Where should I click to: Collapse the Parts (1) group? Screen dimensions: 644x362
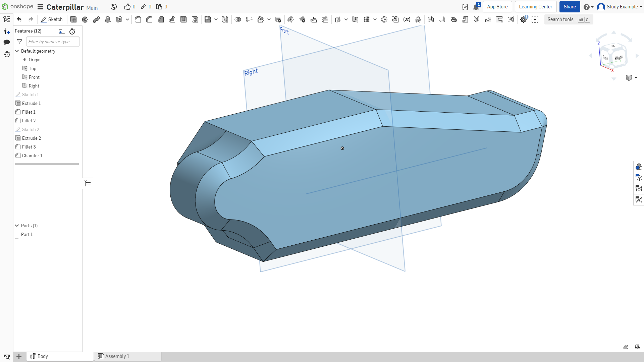pyautogui.click(x=17, y=226)
